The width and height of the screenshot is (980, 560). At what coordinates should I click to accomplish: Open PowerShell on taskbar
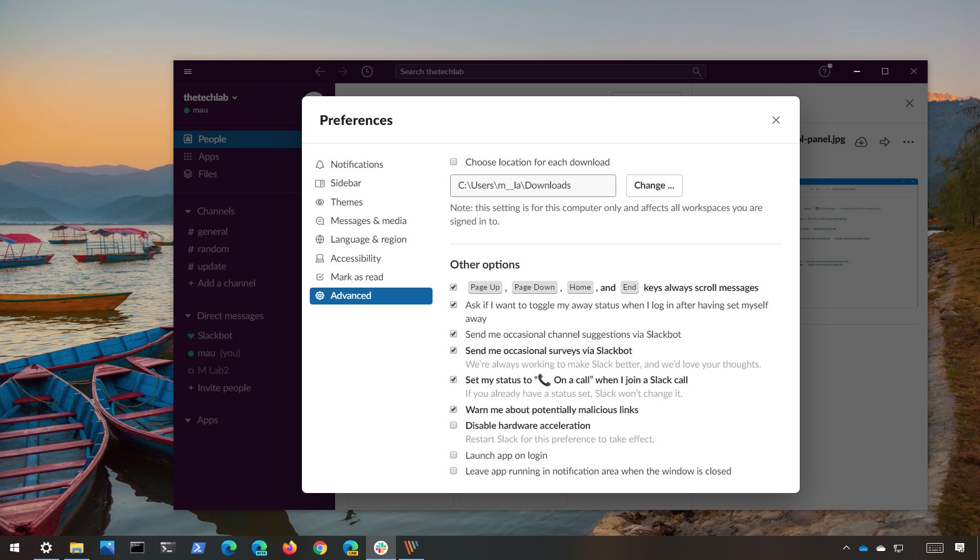198,548
